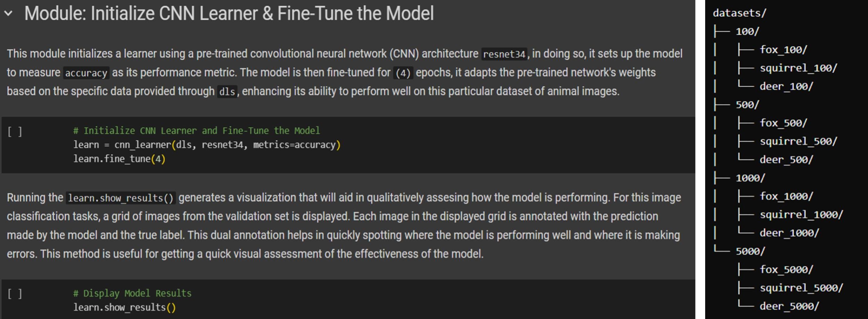868x319 pixels.
Task: Run the cnn_learner fine-tune code cell
Action: click(15, 132)
